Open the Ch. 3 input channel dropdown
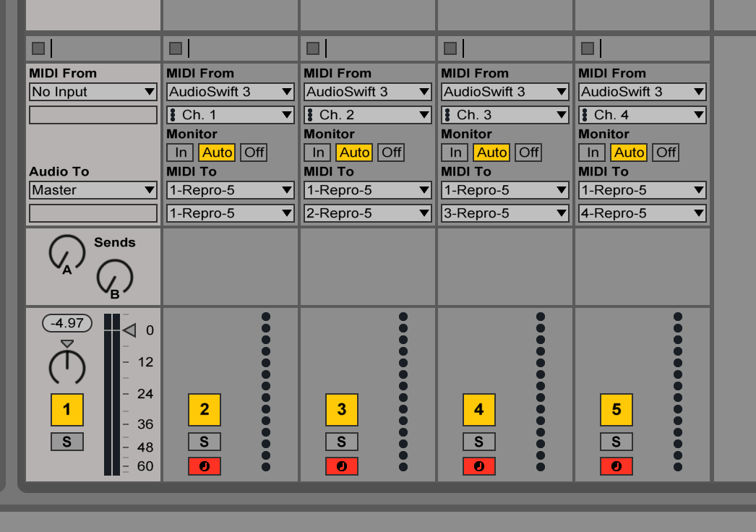This screenshot has height=532, width=756. pyautogui.click(x=504, y=115)
